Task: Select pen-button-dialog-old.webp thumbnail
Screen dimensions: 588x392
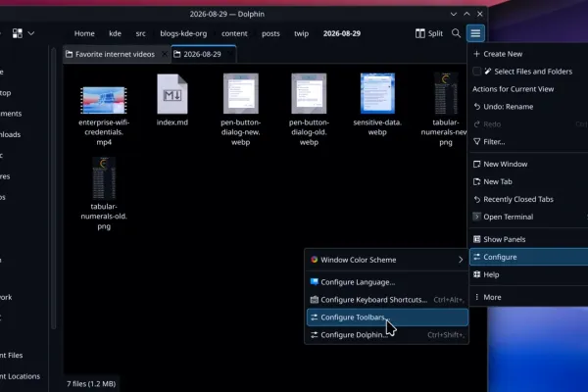Action: coord(309,93)
